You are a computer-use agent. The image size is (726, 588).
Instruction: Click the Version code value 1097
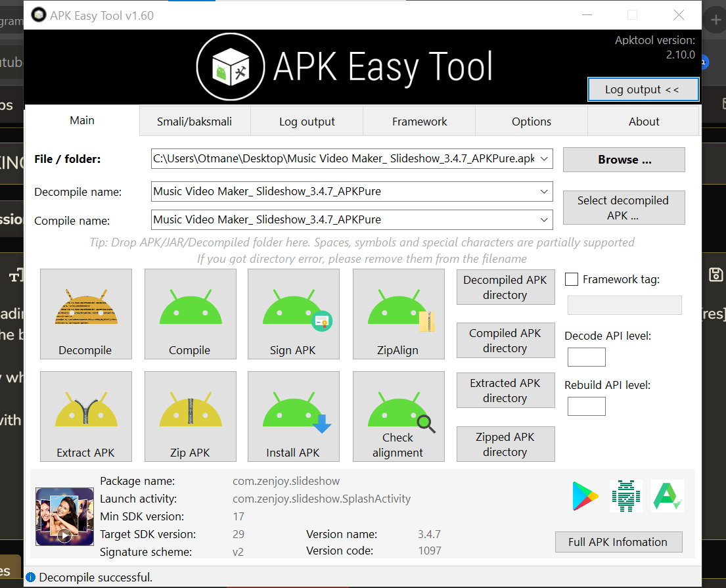coord(430,551)
